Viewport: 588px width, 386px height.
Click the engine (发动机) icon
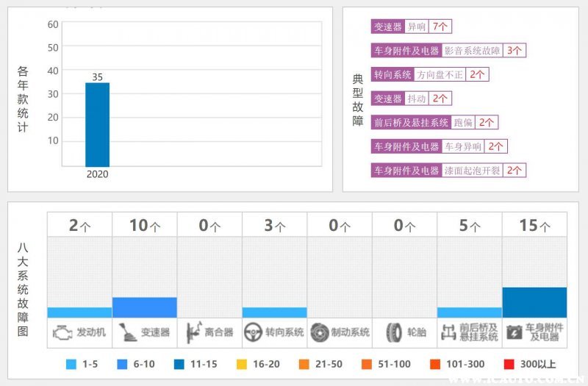point(62,332)
